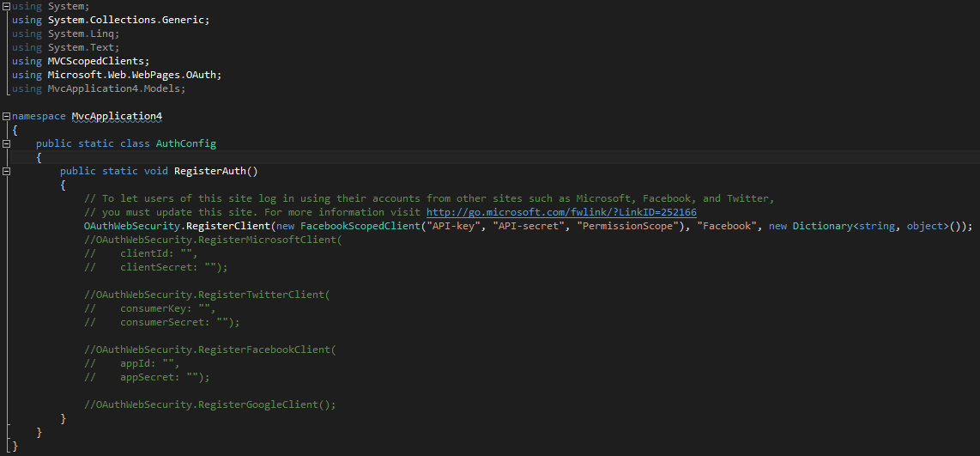
Task: Collapse the RegisterAuth method outline
Action: [x=6, y=172]
